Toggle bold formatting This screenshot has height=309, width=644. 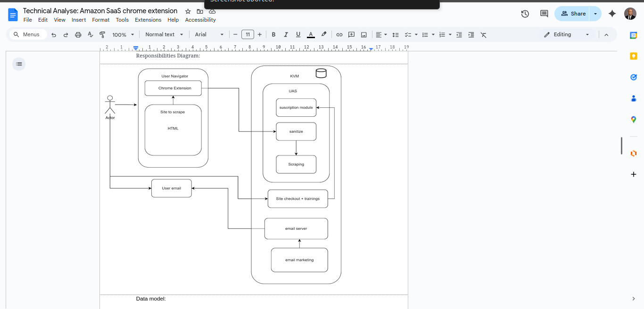273,35
